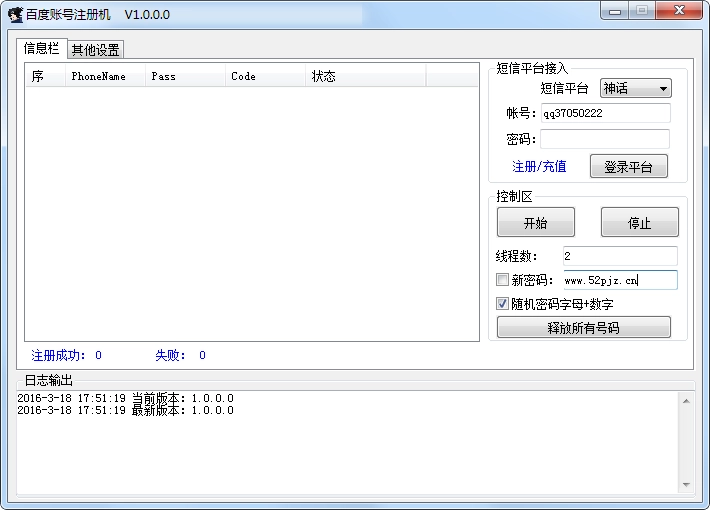Click the 新密码 text field
Screen dimensions: 710x510
(620, 280)
